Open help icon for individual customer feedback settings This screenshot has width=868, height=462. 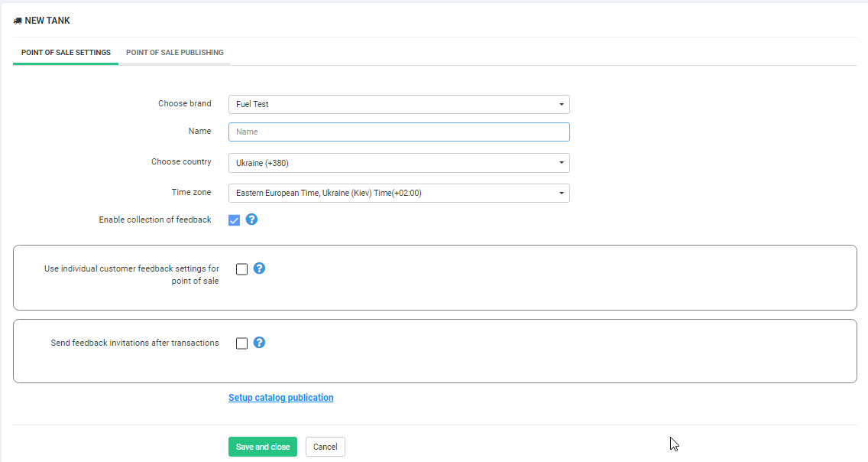[259, 268]
